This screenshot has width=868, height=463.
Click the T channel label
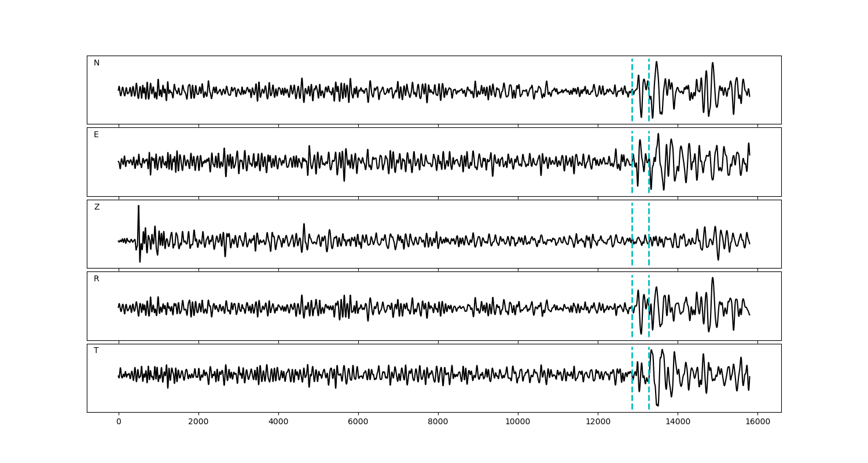point(96,351)
